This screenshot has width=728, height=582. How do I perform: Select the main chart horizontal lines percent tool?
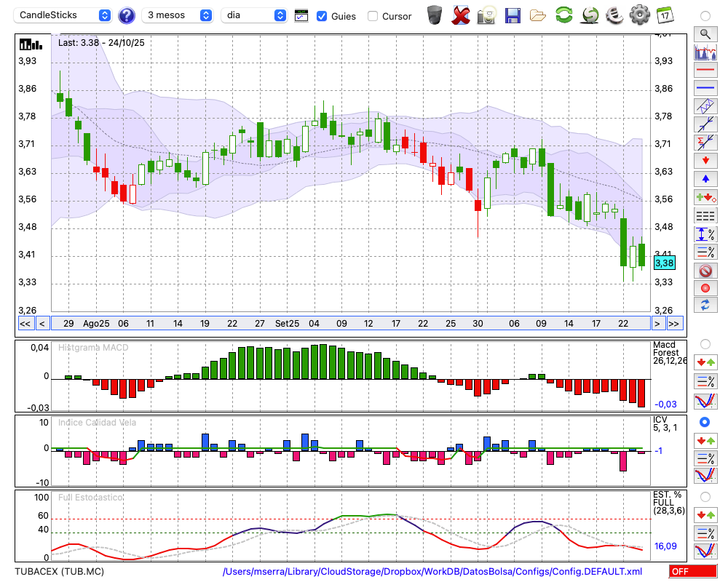705,252
